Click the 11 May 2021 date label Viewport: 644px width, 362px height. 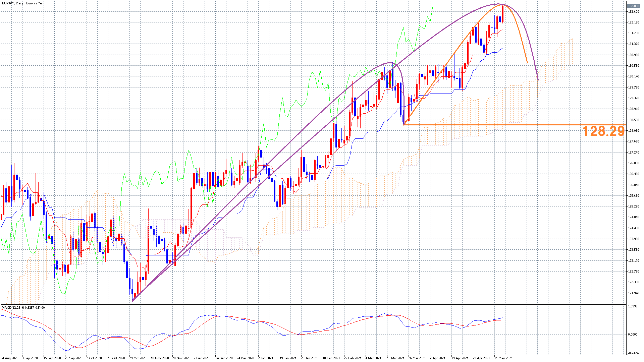click(503, 358)
